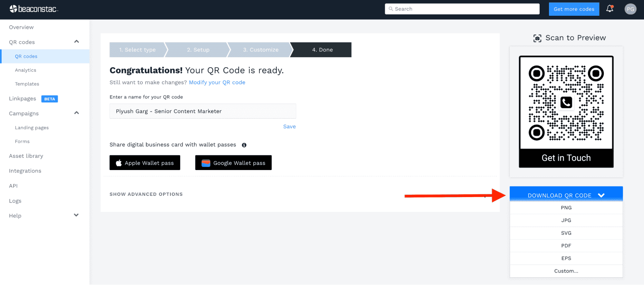Screen dimensions: 644x285
Task: Click the Linkpages BETA badge
Action: (50, 99)
